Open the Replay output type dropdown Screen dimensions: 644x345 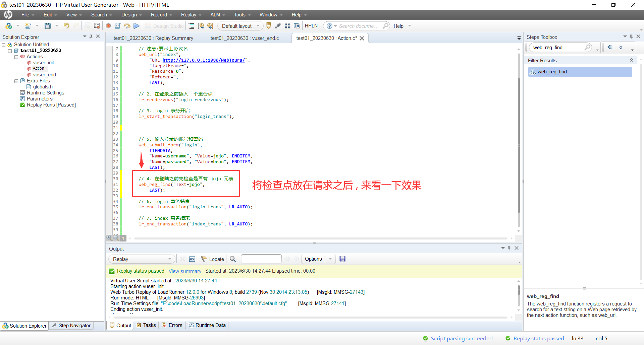[x=142, y=259]
